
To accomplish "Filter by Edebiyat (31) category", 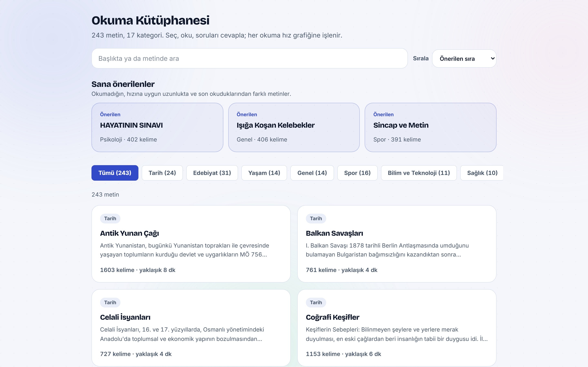I will click(x=212, y=173).
